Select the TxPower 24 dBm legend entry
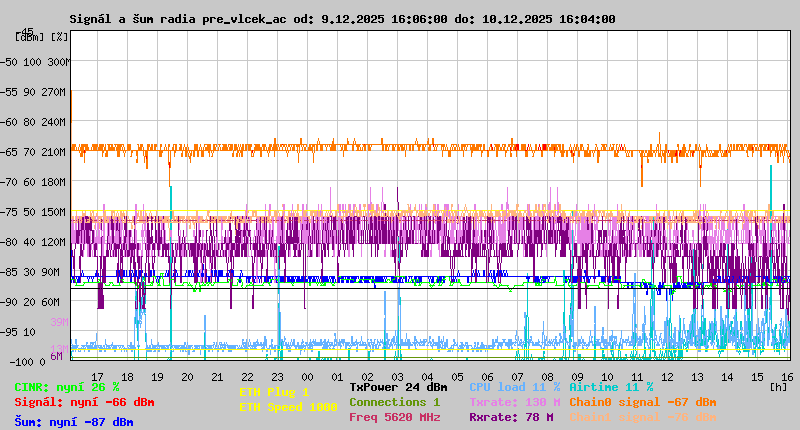Screen dimensions: 800x430 [x=398, y=387]
